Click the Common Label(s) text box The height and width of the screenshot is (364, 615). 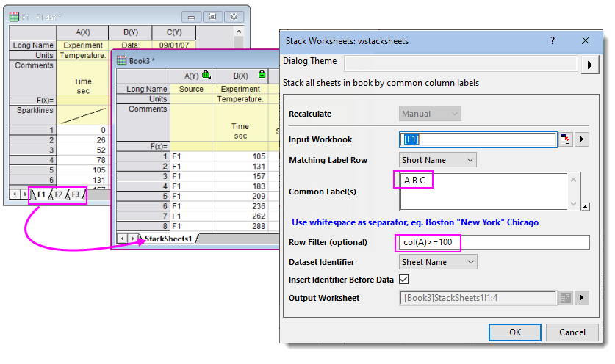(483, 192)
